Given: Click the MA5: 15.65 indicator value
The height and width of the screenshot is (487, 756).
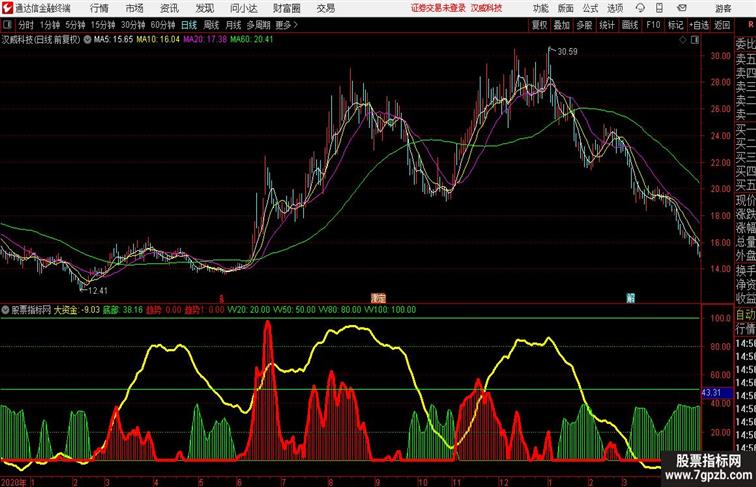Looking at the screenshot, I should click(x=114, y=40).
